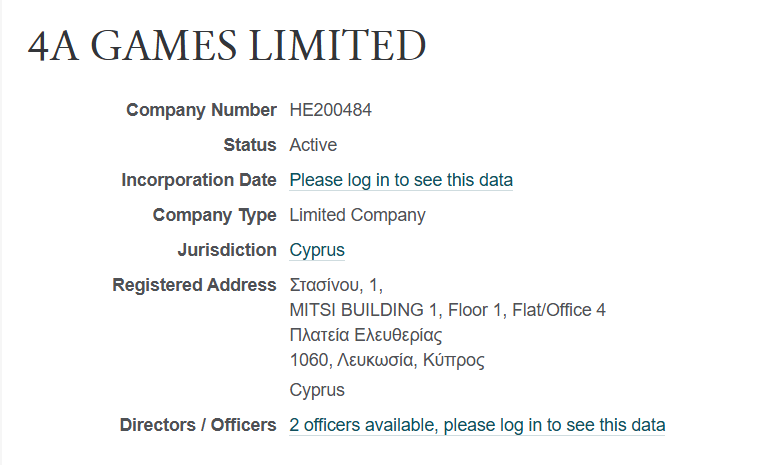This screenshot has height=465, width=784.
Task: Click the MITSI BUILDING 1 text
Action: coord(364,310)
